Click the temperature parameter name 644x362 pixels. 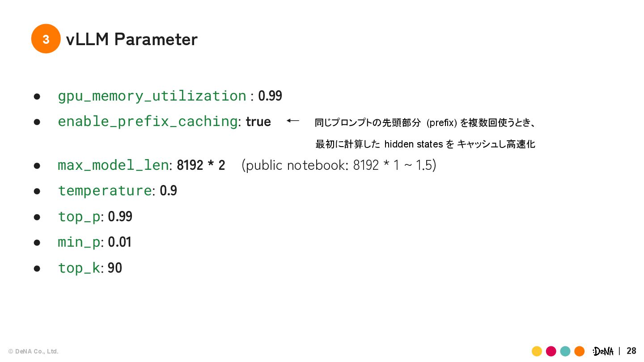(105, 191)
